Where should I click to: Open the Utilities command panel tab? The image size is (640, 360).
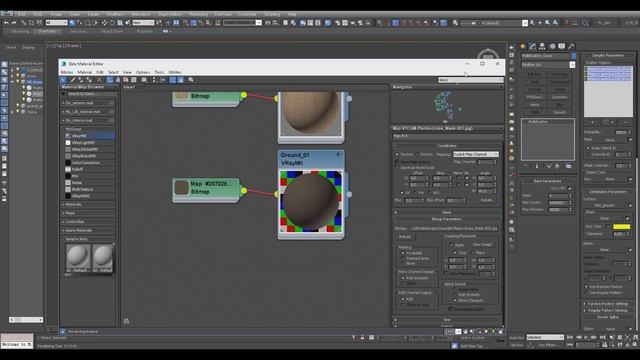click(x=571, y=47)
